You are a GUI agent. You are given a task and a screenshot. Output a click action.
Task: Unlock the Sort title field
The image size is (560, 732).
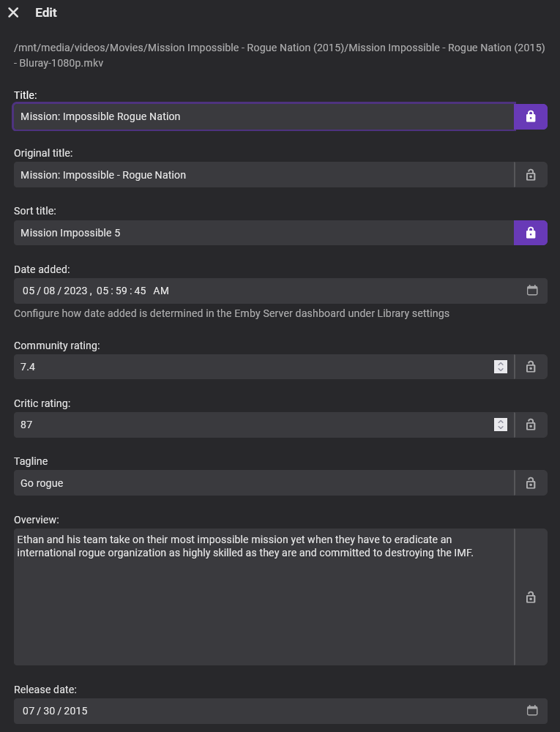tap(531, 233)
